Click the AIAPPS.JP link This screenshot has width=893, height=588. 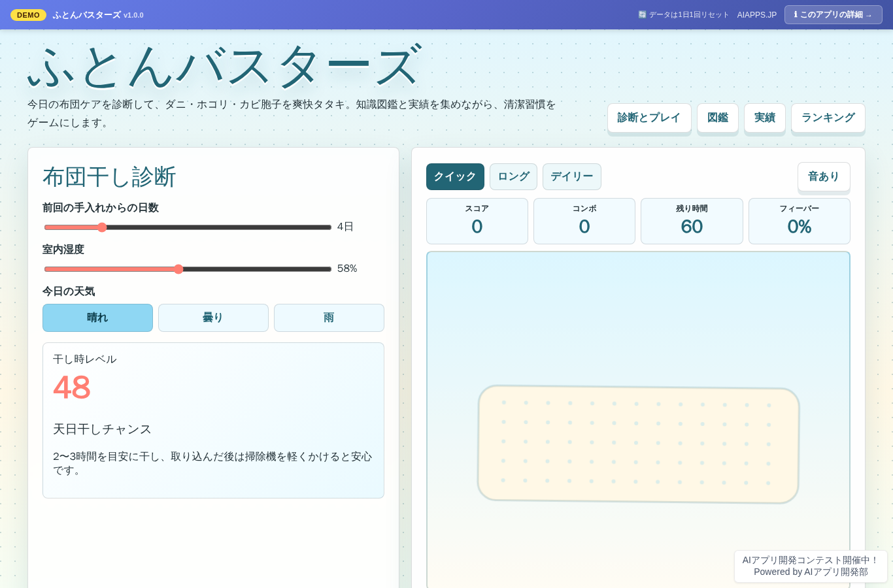(757, 15)
